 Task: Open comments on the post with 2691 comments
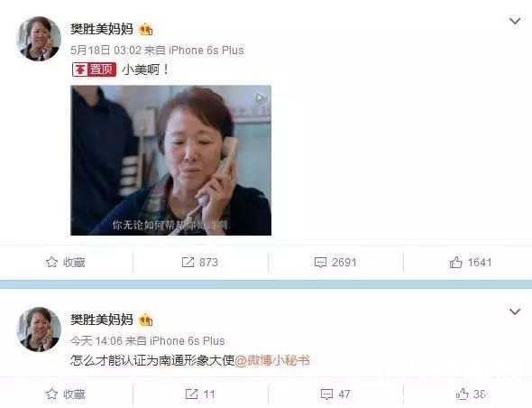tap(335, 263)
